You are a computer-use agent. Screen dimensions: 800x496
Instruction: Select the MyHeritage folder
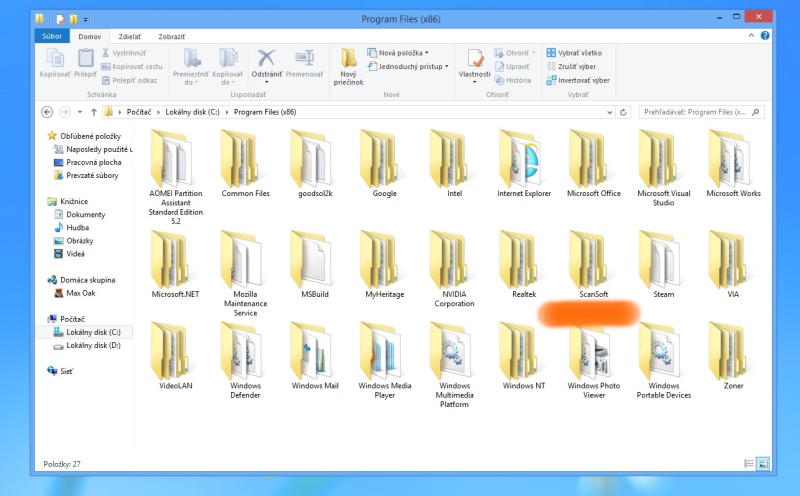pos(385,264)
